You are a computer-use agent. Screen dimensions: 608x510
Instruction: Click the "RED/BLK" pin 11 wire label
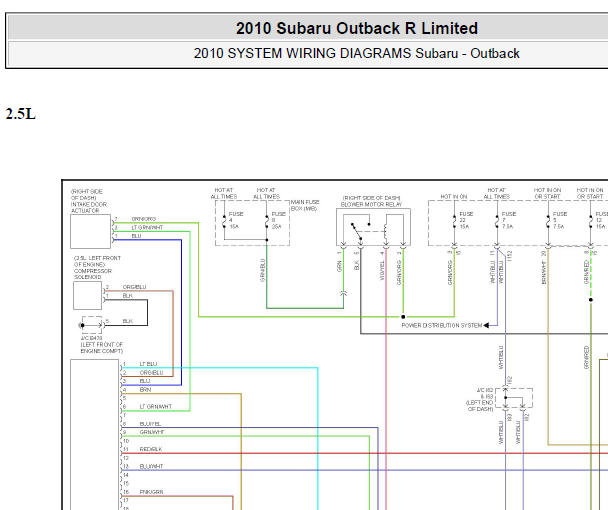click(x=151, y=449)
